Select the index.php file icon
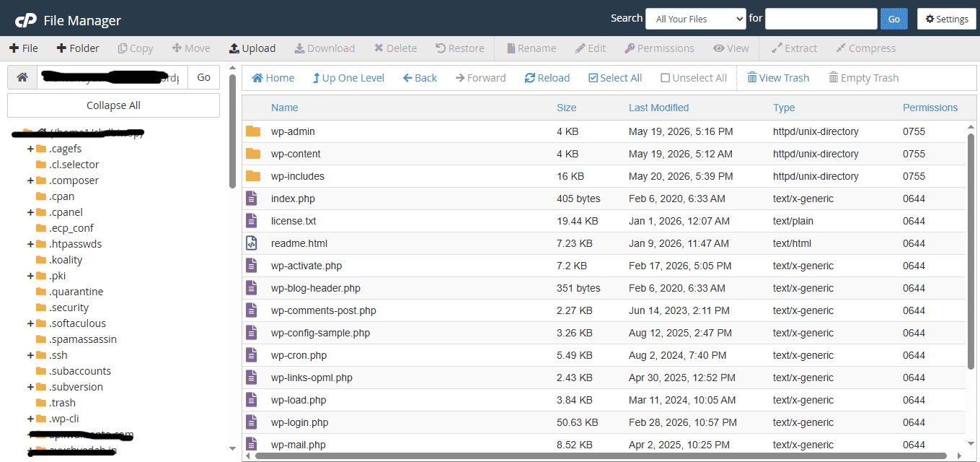 (251, 199)
